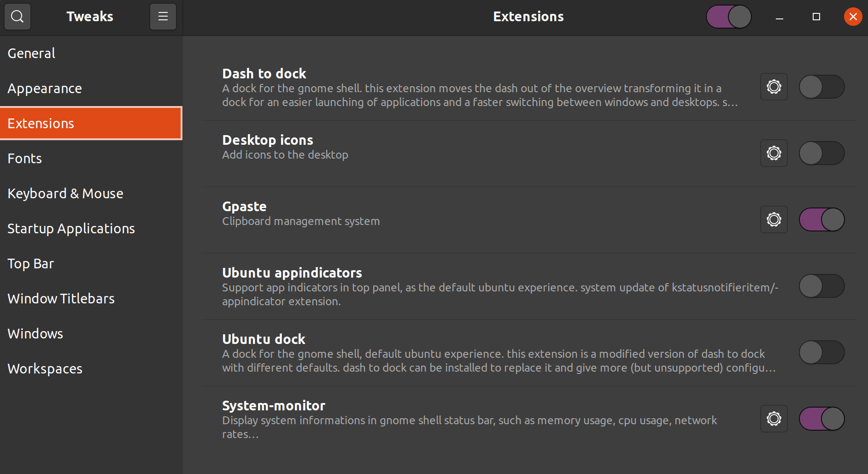Turn off the System-monitor extension

pyautogui.click(x=822, y=419)
